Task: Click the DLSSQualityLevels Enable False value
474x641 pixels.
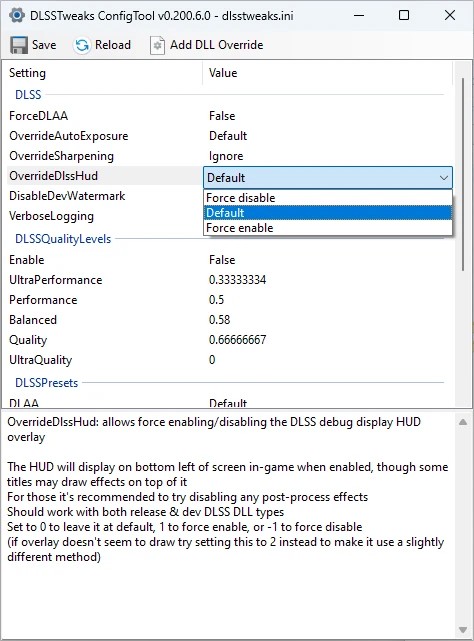Action: [x=222, y=260]
